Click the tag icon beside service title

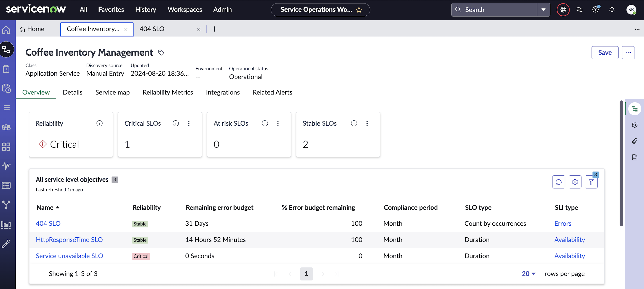coord(161,53)
